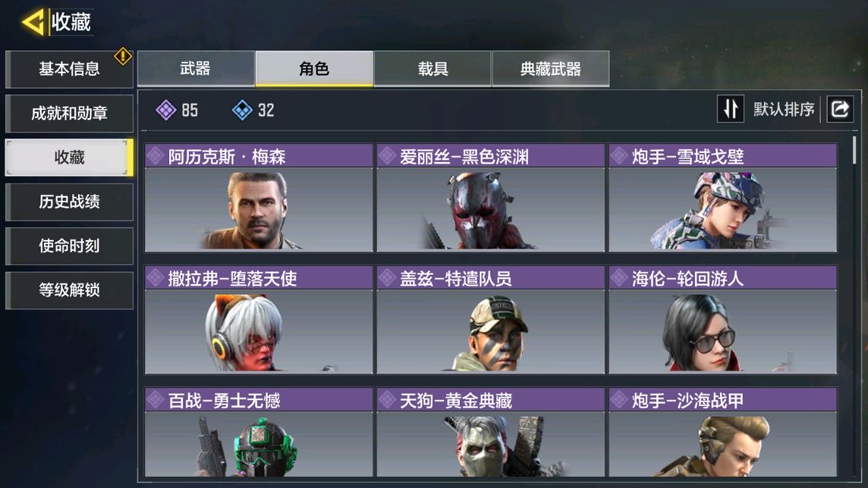
Task: Click the yellow back arrow icon
Action: click(x=33, y=22)
